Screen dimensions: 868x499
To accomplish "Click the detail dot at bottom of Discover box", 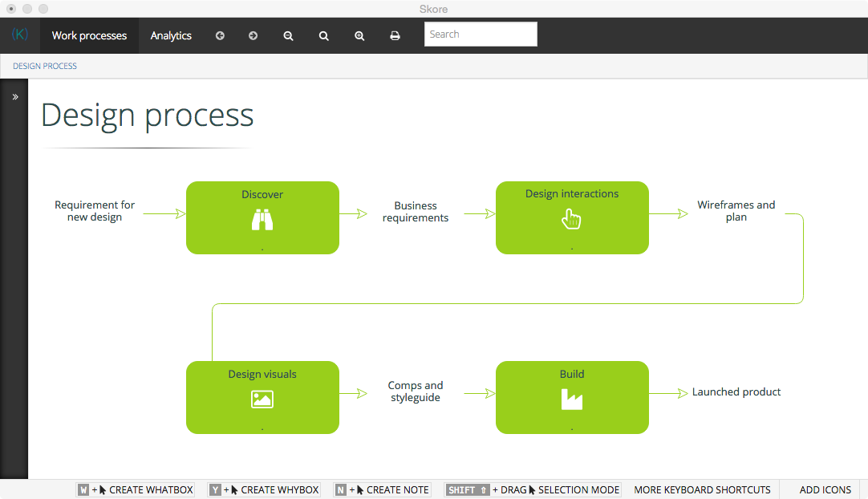I will coord(262,249).
